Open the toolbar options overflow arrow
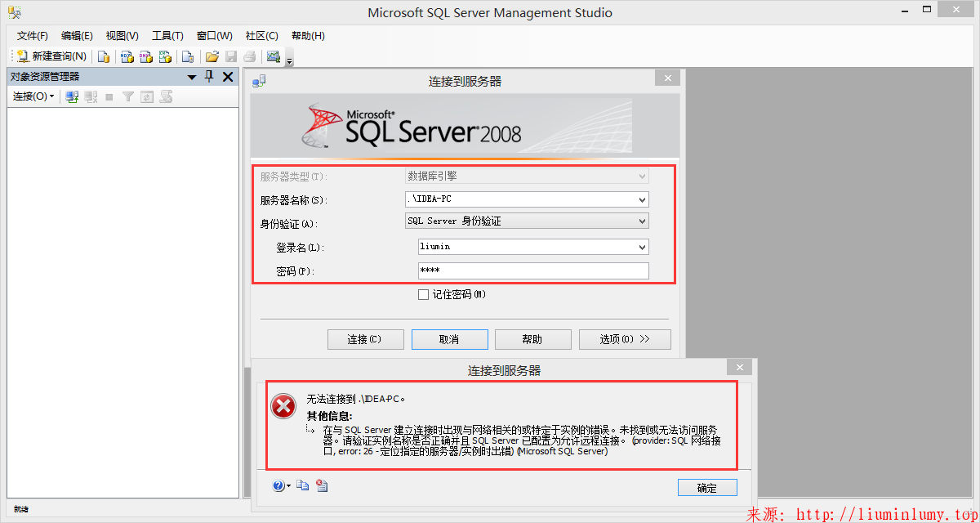 coord(289,60)
